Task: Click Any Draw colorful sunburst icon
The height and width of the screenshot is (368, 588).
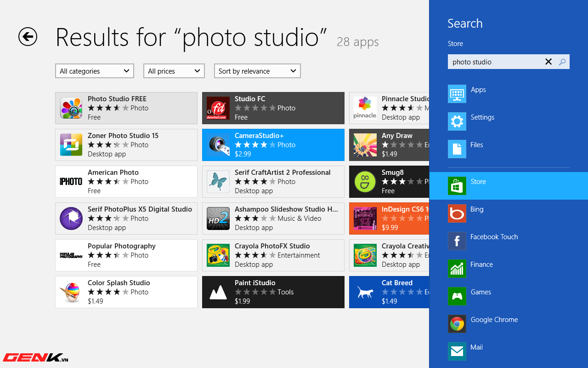Action: coord(365,145)
